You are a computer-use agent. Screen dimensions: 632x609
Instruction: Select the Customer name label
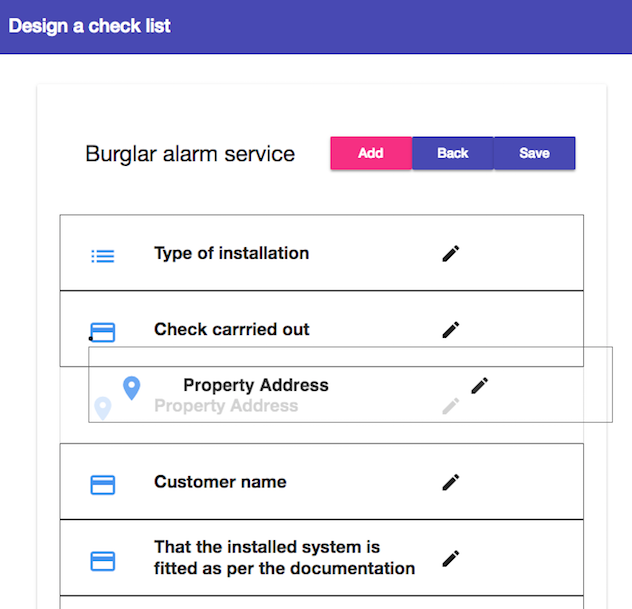click(x=220, y=482)
